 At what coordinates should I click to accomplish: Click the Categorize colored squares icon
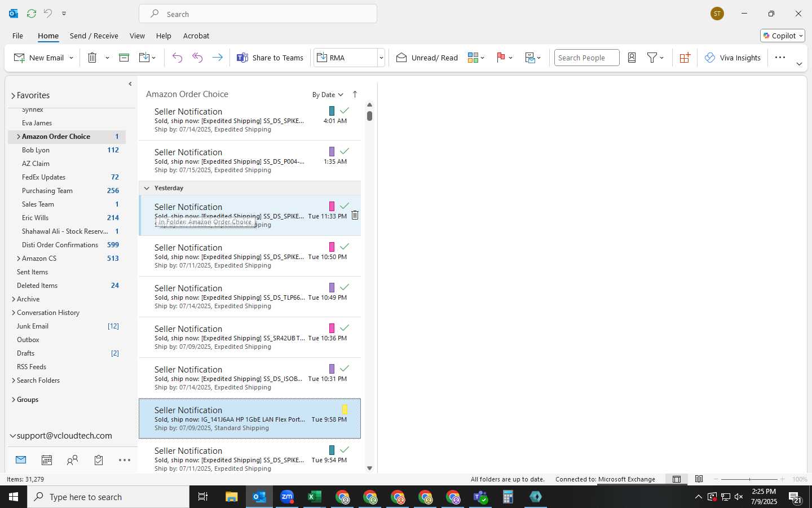(473, 58)
